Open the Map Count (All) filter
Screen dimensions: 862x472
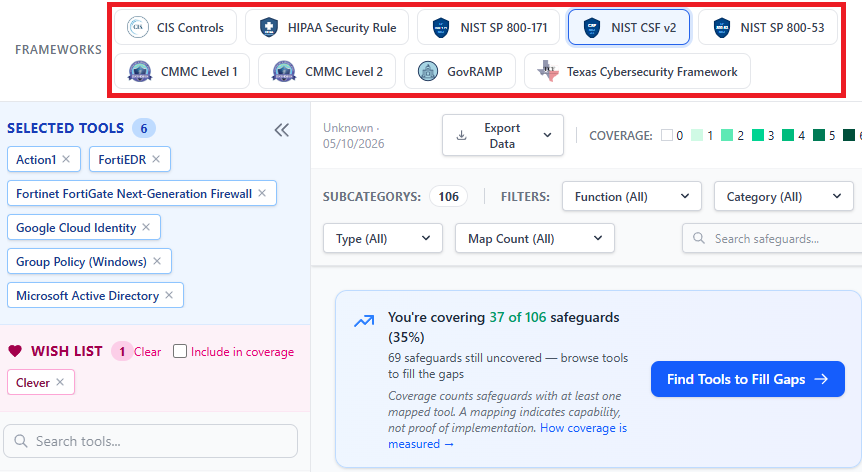tap(534, 238)
